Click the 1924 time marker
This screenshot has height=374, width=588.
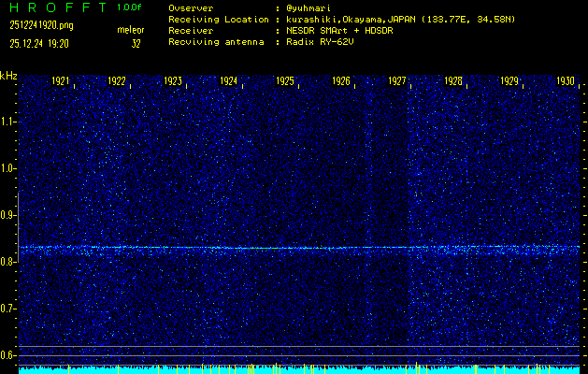[x=229, y=81]
